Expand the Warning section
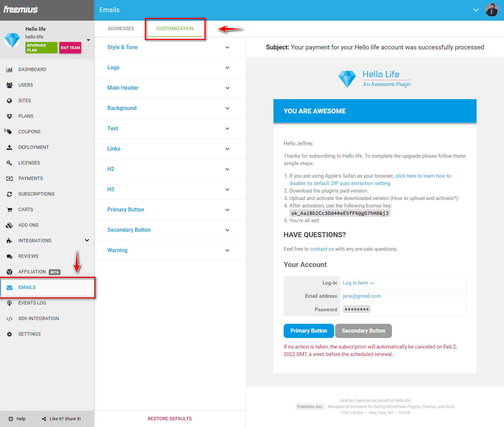 coord(170,250)
